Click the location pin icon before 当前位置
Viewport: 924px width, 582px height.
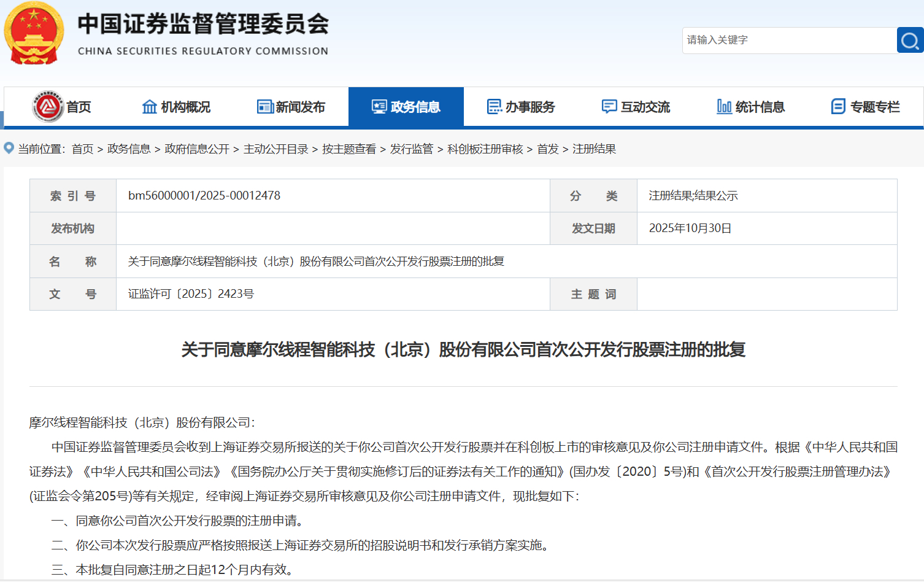click(9, 148)
